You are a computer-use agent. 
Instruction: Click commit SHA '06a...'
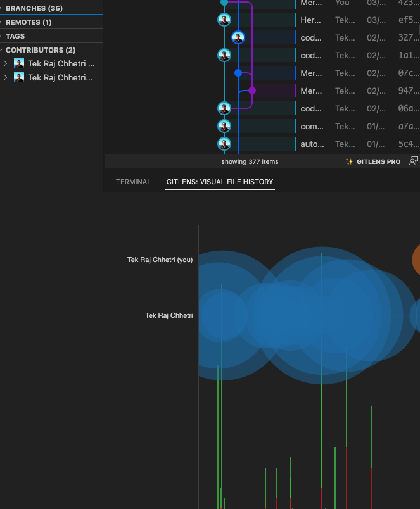tap(409, 108)
